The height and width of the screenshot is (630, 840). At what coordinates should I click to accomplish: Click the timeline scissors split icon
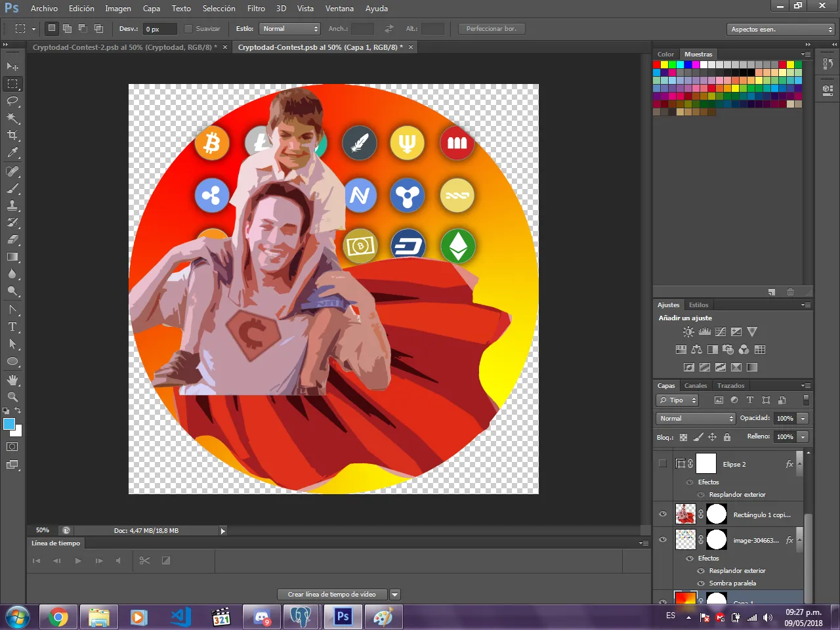[144, 560]
